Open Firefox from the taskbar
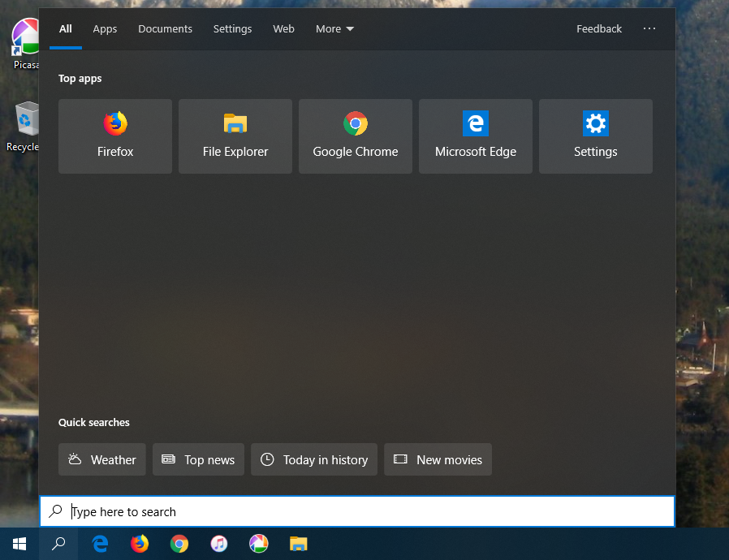Viewport: 729px width, 560px height. (x=140, y=544)
